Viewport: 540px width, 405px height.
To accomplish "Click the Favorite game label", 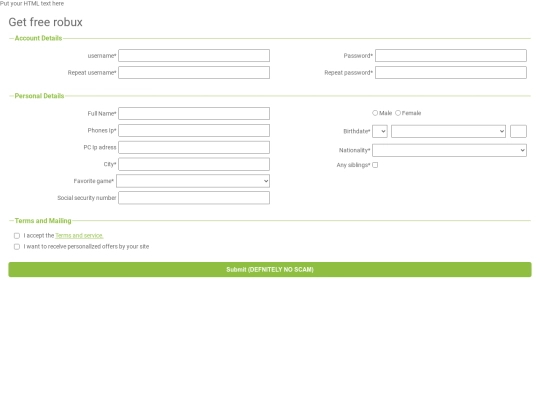I will tap(94, 181).
